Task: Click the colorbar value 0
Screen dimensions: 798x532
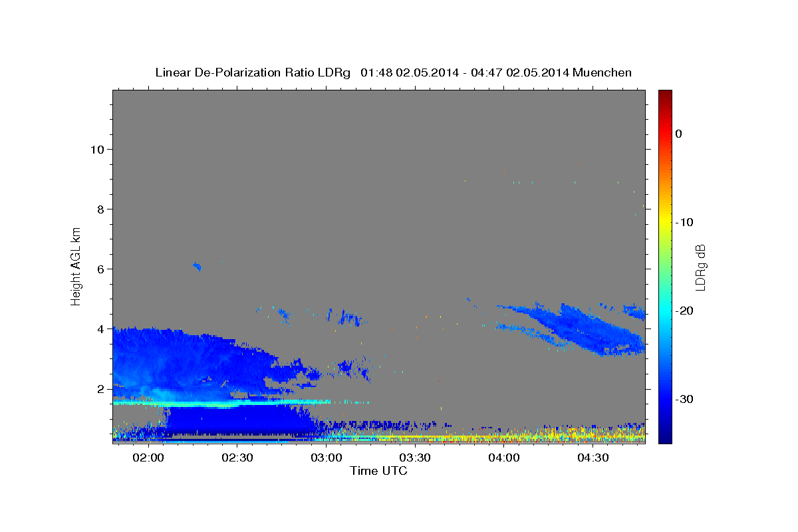Action: 679,134
